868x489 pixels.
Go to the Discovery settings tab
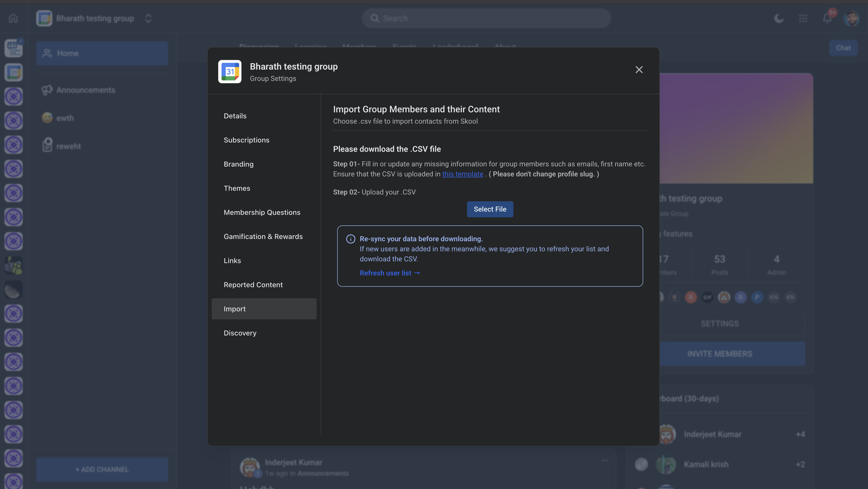click(240, 333)
